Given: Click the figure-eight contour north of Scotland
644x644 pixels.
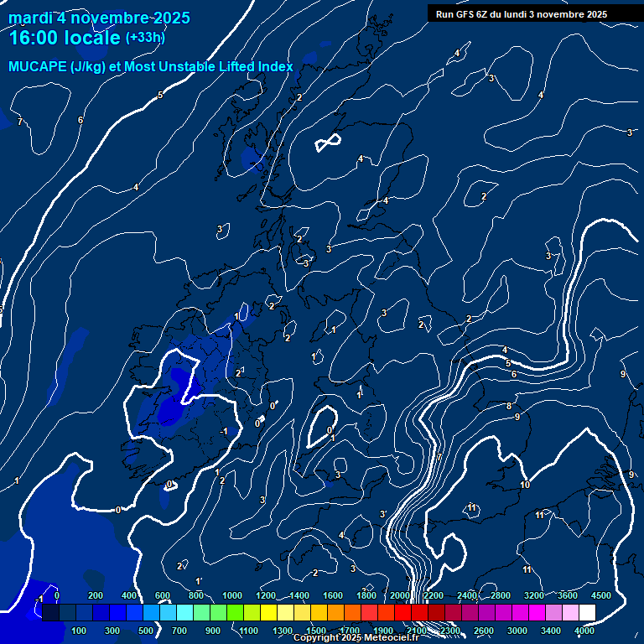Looking at the screenshot, I should click(x=328, y=143).
